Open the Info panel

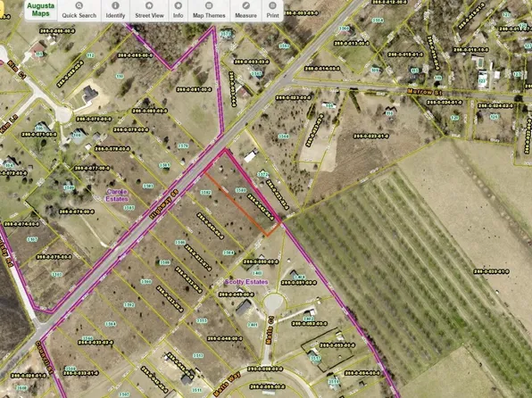pyautogui.click(x=179, y=11)
